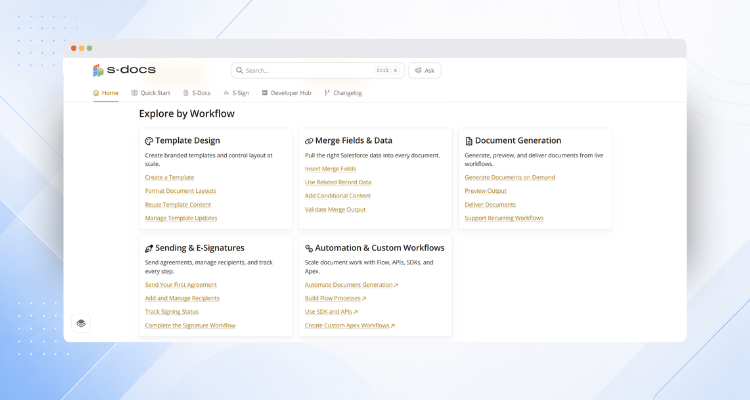The width and height of the screenshot is (750, 400).
Task: Click the Sending & E-Signatures heading
Action: point(199,248)
